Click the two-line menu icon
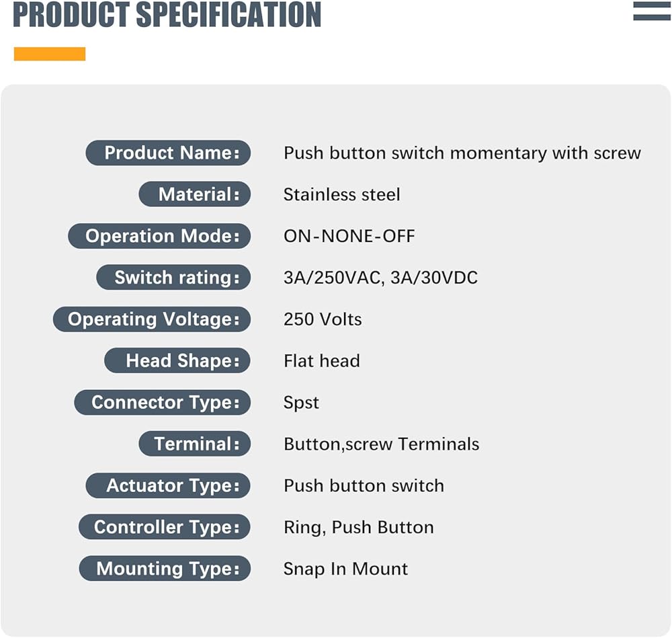Screen dimensions: 672x638 coord(651,11)
